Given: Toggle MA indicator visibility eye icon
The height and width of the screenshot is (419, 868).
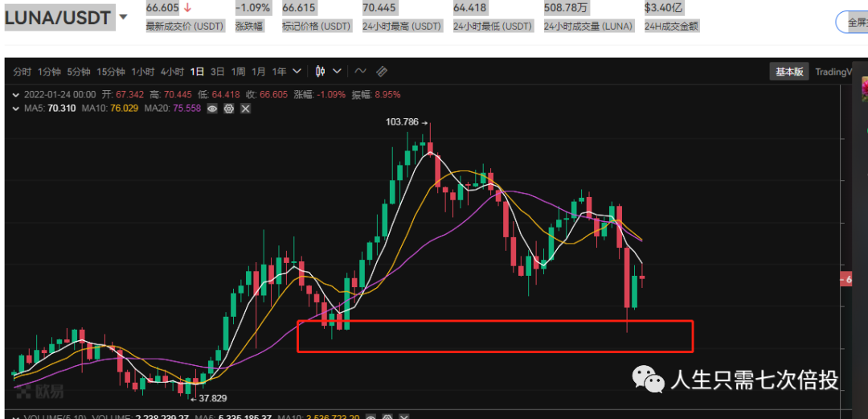Looking at the screenshot, I should [x=212, y=108].
